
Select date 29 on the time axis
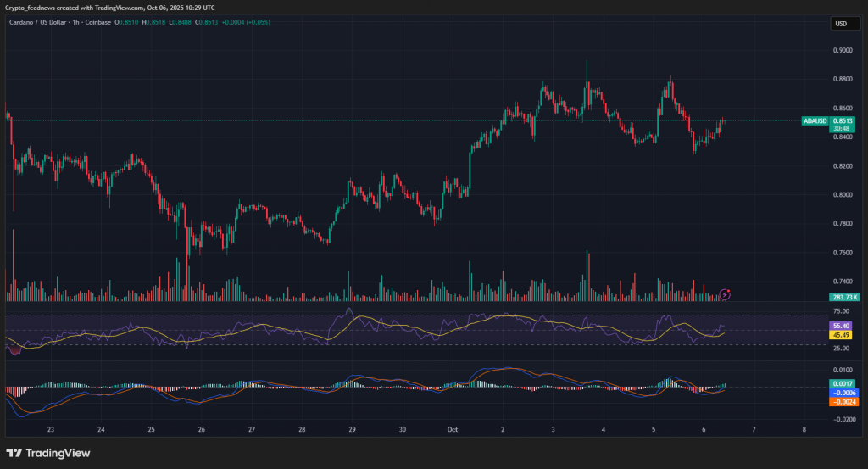(351, 430)
